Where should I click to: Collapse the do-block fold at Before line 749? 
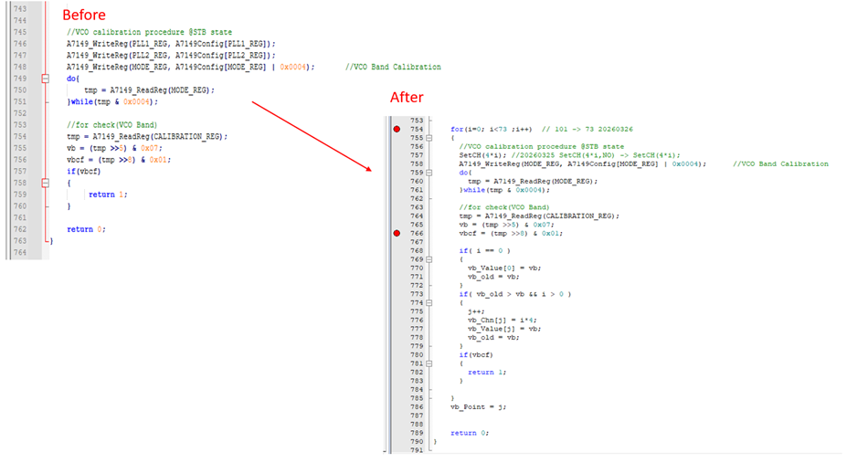45,79
